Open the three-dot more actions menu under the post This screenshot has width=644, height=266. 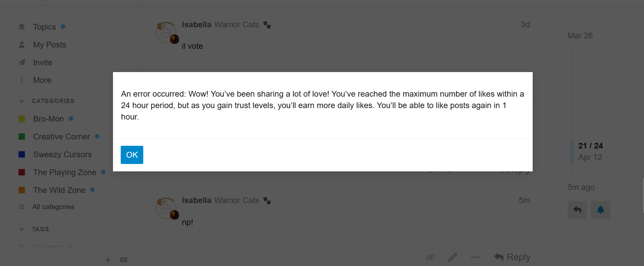click(x=475, y=258)
